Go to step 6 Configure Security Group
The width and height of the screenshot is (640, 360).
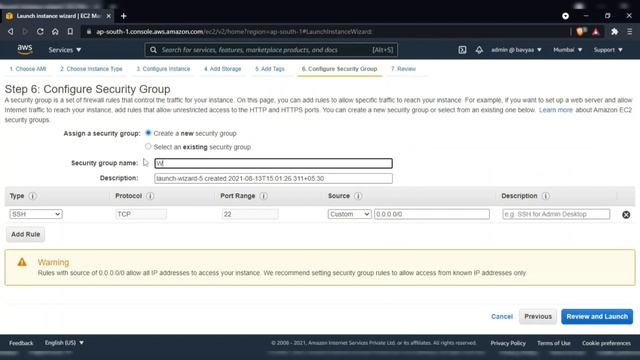[x=340, y=69]
